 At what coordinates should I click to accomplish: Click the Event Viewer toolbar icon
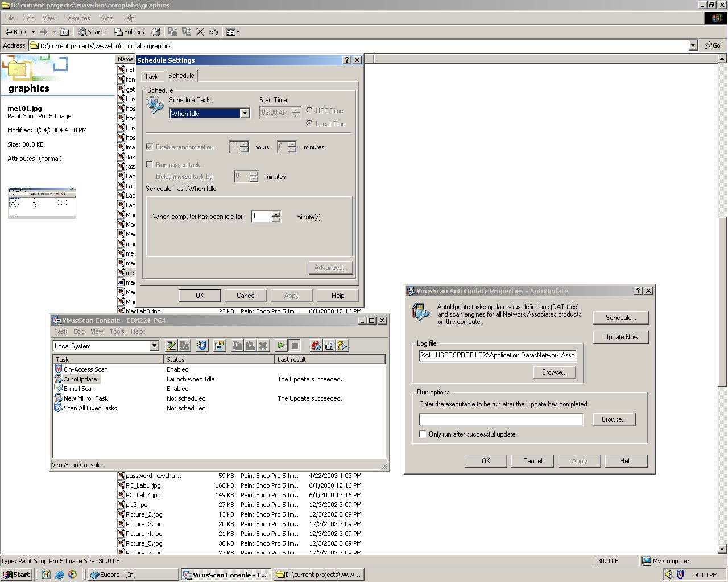click(x=329, y=346)
